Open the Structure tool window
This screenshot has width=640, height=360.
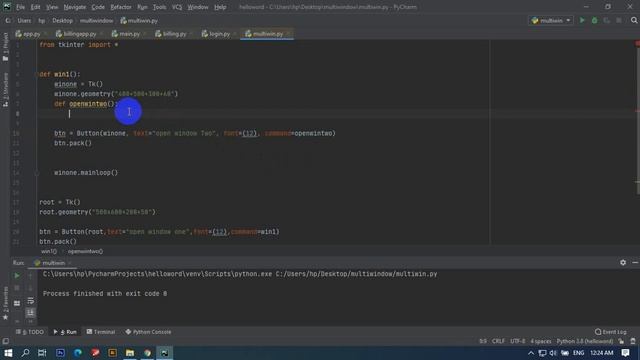[x=5, y=90]
